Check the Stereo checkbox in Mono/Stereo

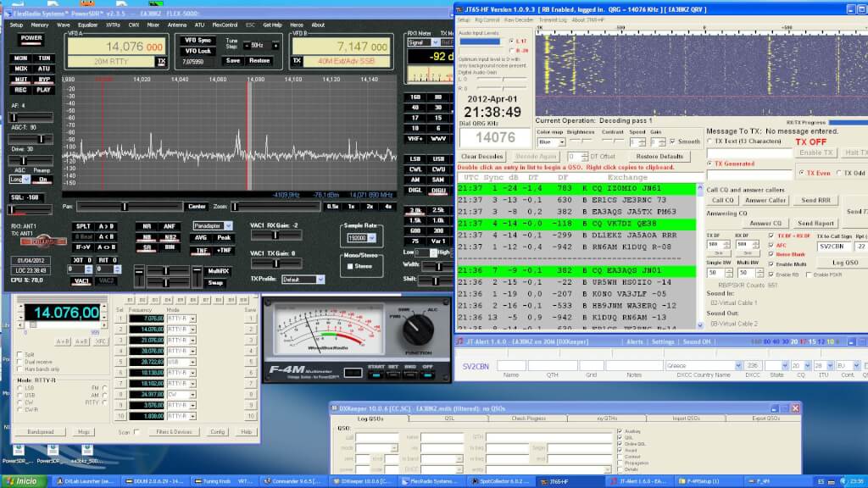tap(350, 266)
